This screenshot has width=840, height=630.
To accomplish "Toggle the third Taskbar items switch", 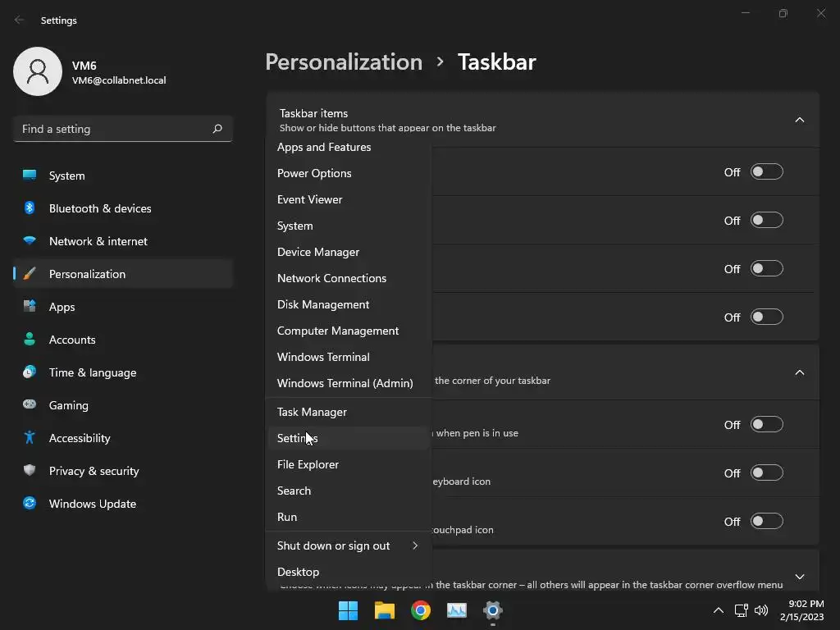I will coord(767,268).
